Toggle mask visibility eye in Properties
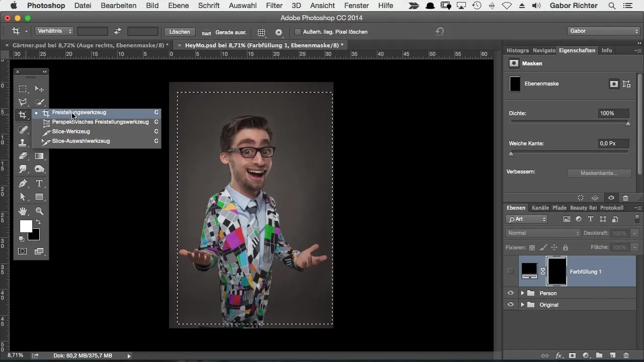Viewport: 644px width, 362px height. click(x=611, y=198)
